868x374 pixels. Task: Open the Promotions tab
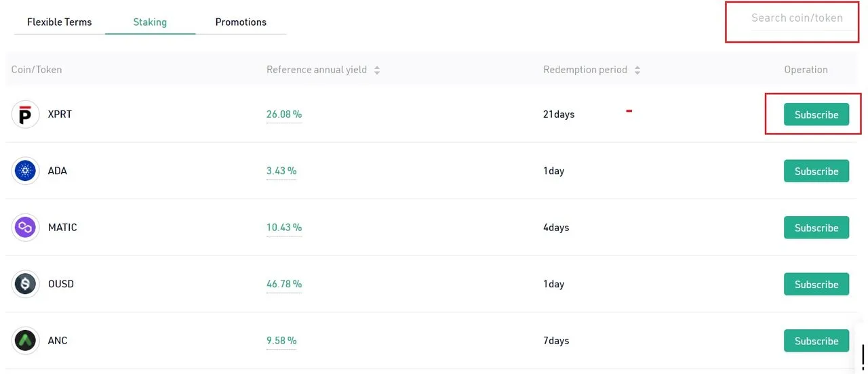(241, 22)
